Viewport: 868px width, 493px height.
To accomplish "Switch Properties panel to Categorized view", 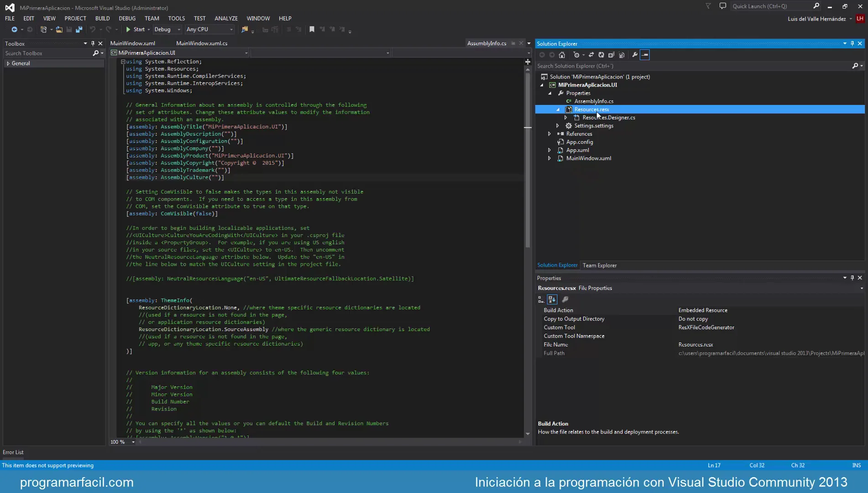I will coord(541,299).
